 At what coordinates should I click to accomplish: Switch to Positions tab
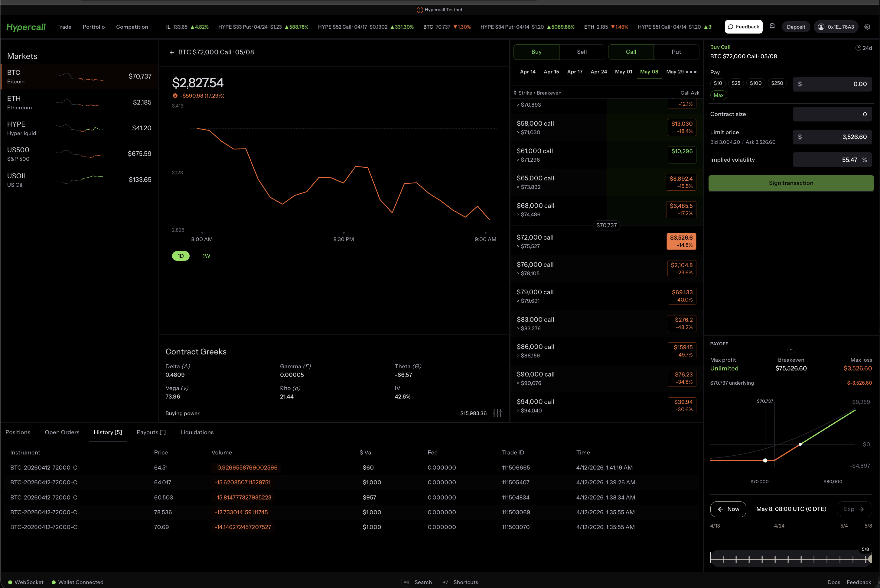coord(18,432)
